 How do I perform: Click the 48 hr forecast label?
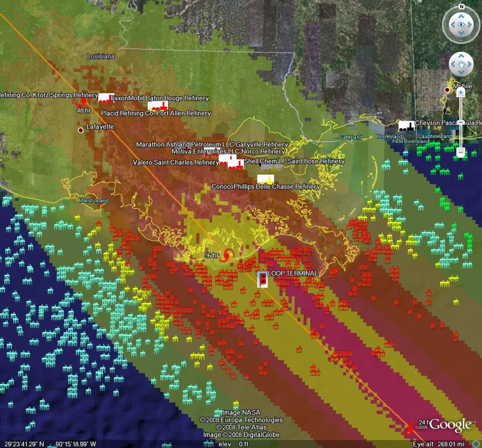click(x=83, y=110)
